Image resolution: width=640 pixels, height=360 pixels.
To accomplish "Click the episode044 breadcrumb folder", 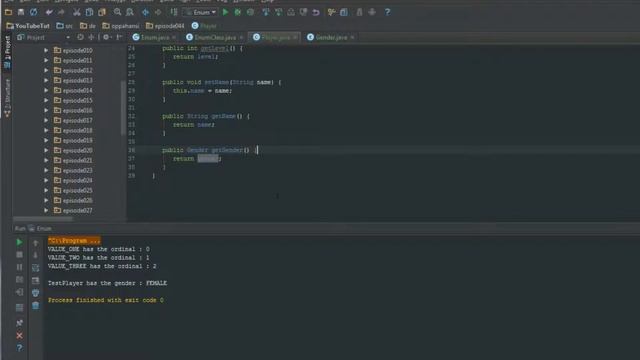I will tap(165, 26).
